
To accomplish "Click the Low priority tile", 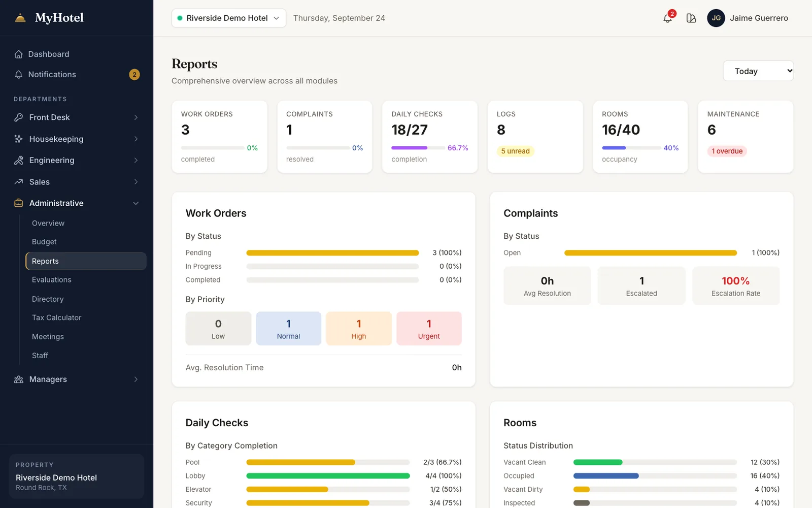I will tap(218, 329).
